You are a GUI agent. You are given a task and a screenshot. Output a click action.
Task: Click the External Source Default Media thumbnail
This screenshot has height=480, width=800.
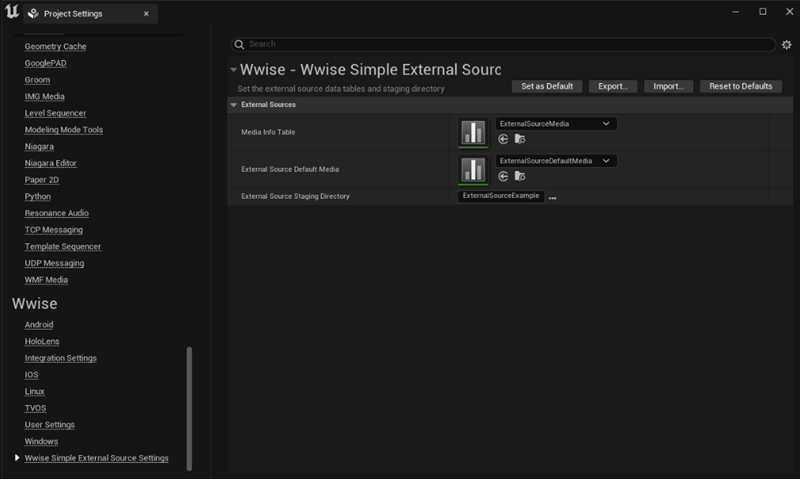(x=473, y=169)
